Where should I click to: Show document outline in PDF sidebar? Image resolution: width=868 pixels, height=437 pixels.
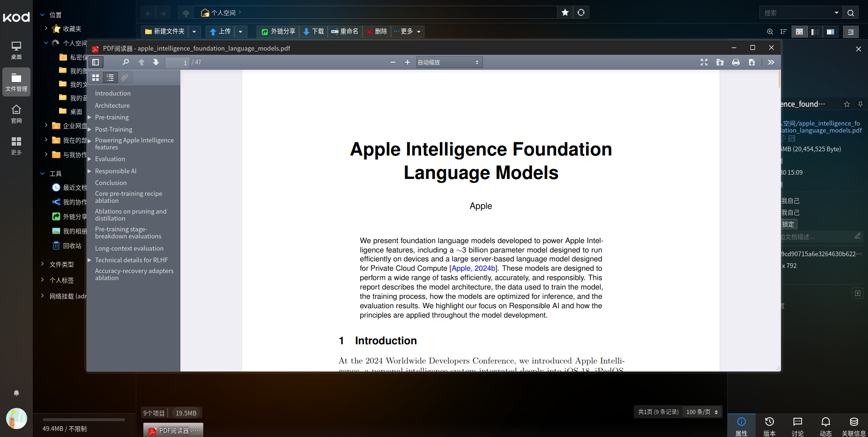[110, 78]
